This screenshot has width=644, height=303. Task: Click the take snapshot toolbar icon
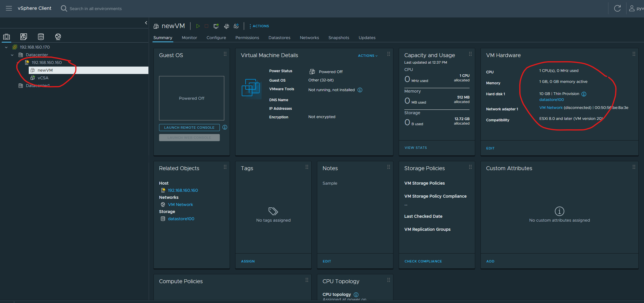point(236,26)
